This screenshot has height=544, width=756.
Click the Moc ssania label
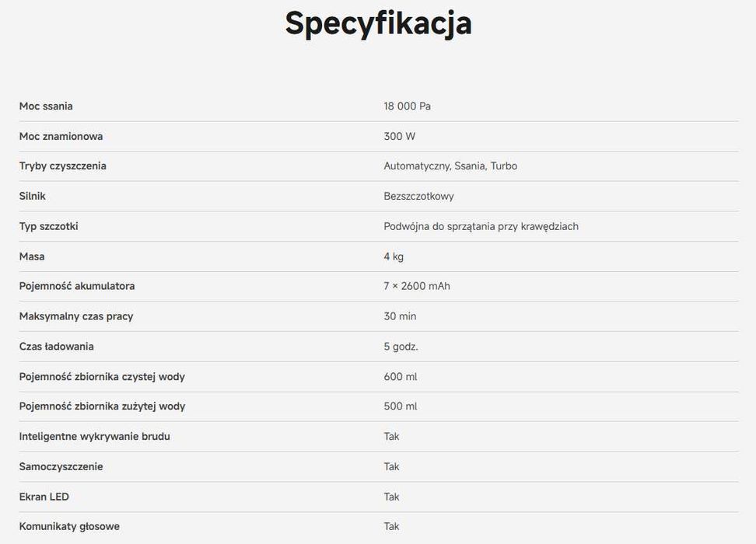click(46, 106)
